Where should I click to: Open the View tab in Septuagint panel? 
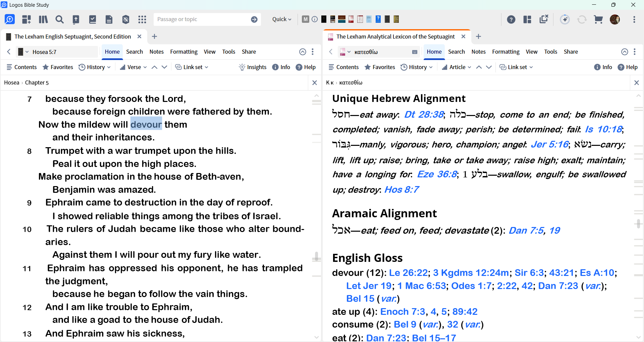click(210, 52)
